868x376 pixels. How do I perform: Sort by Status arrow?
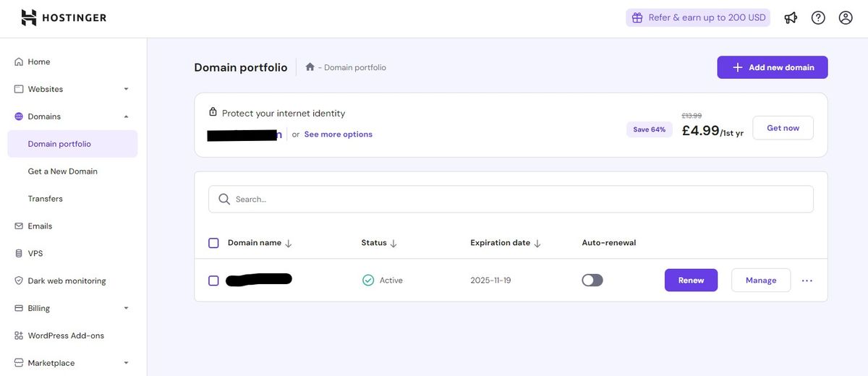pyautogui.click(x=393, y=243)
